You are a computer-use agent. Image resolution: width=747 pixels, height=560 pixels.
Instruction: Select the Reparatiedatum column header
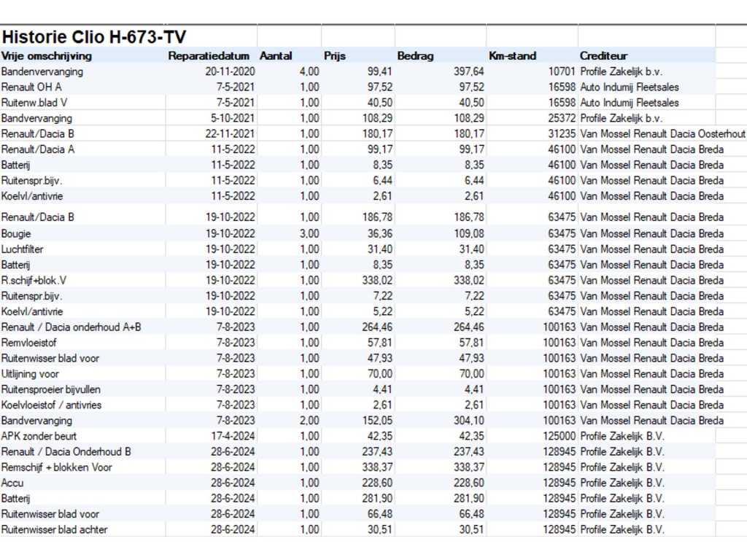209,55
